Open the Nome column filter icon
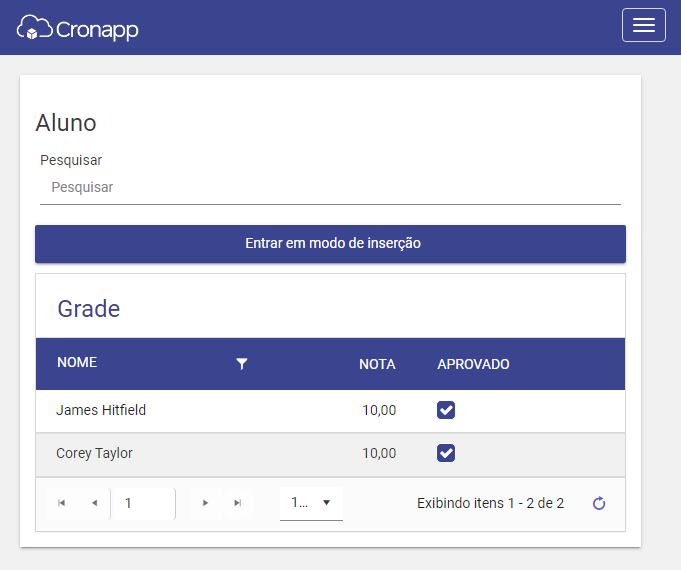The height and width of the screenshot is (570, 681). 241,364
